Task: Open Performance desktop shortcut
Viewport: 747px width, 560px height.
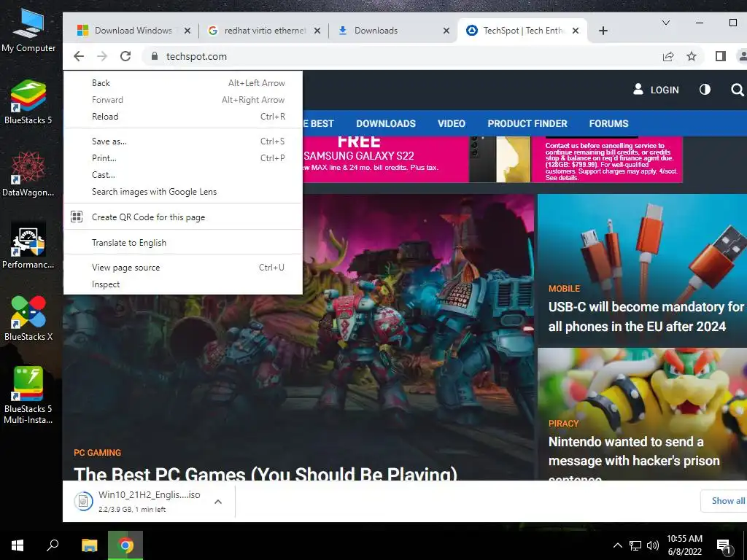Action: pos(28,246)
